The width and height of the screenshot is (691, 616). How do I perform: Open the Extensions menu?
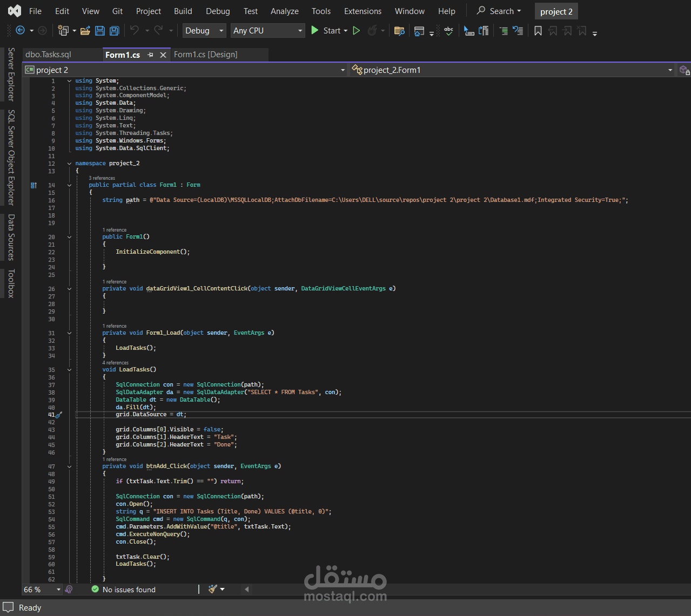click(363, 11)
